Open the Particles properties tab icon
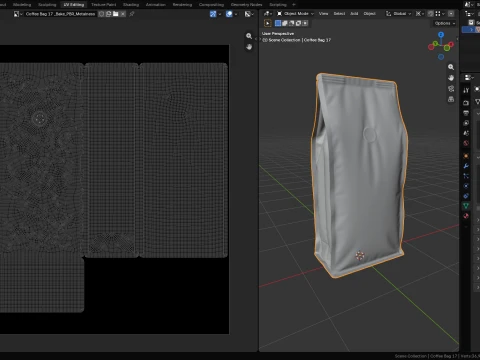This screenshot has height=360, width=480. (x=466, y=176)
